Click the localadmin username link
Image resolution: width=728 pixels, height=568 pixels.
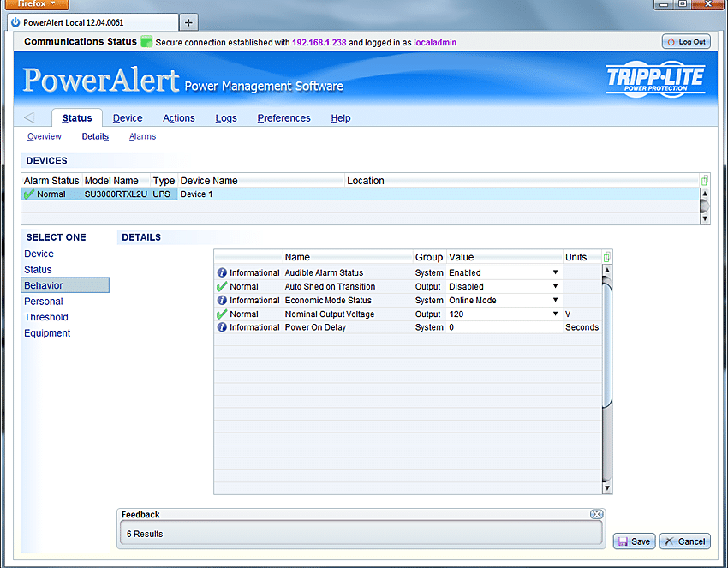tap(435, 42)
